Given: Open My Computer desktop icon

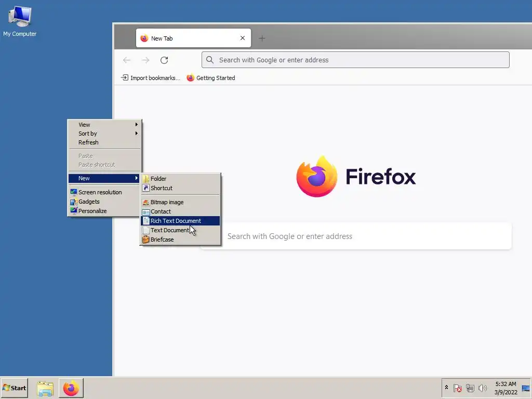Looking at the screenshot, I should [x=20, y=21].
